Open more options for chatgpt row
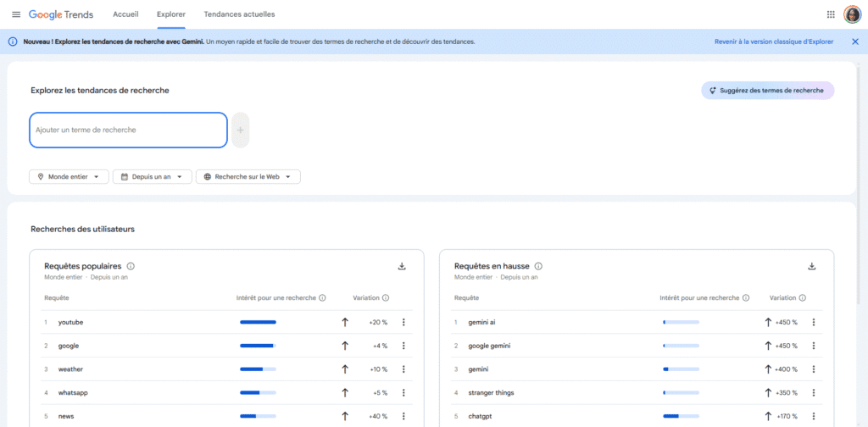868x427 pixels. click(813, 416)
